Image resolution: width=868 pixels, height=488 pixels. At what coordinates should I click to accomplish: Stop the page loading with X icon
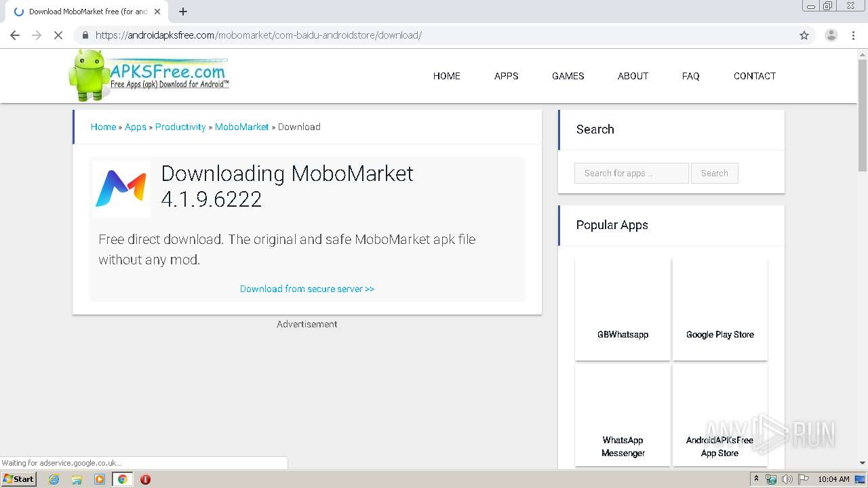[58, 35]
